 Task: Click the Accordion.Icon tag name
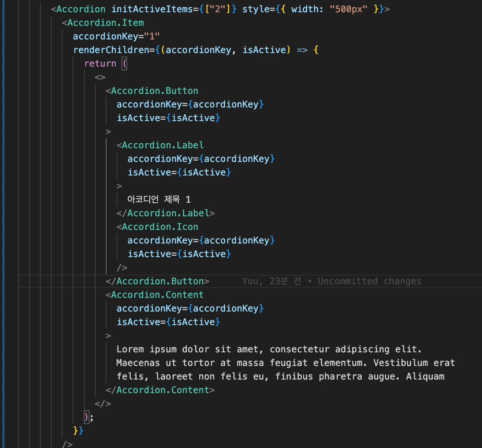[160, 227]
